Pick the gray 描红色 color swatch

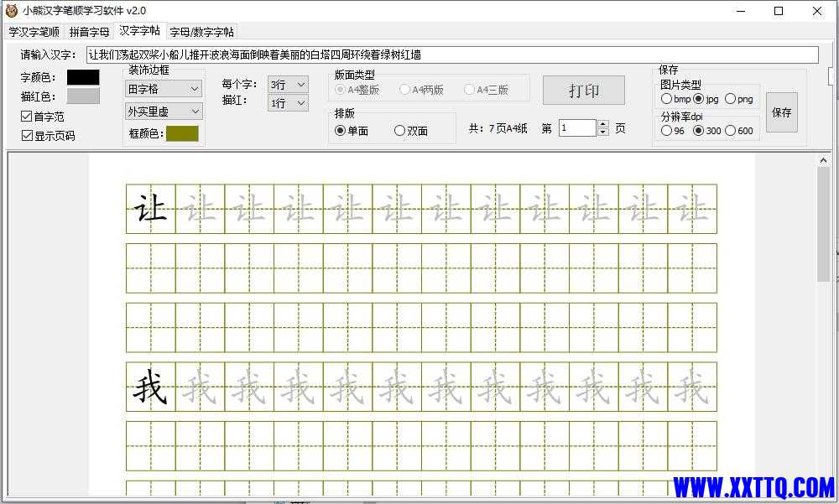click(x=83, y=96)
